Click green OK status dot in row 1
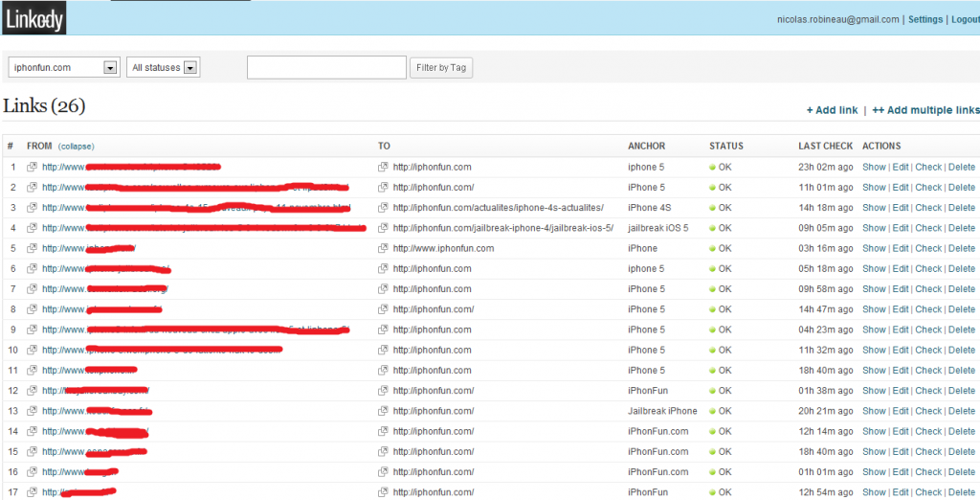 (712, 167)
